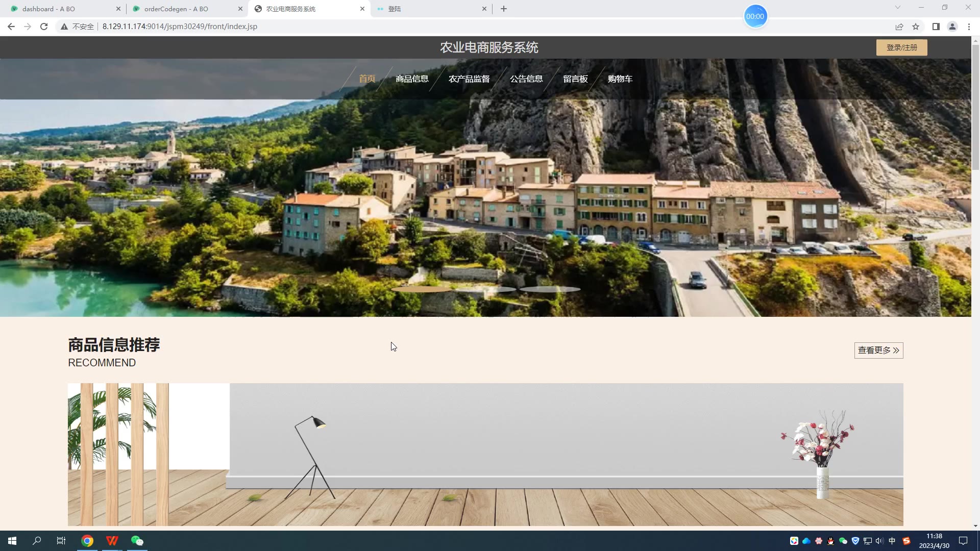The image size is (980, 551).
Task: Select second carousel slide indicator
Action: click(485, 289)
